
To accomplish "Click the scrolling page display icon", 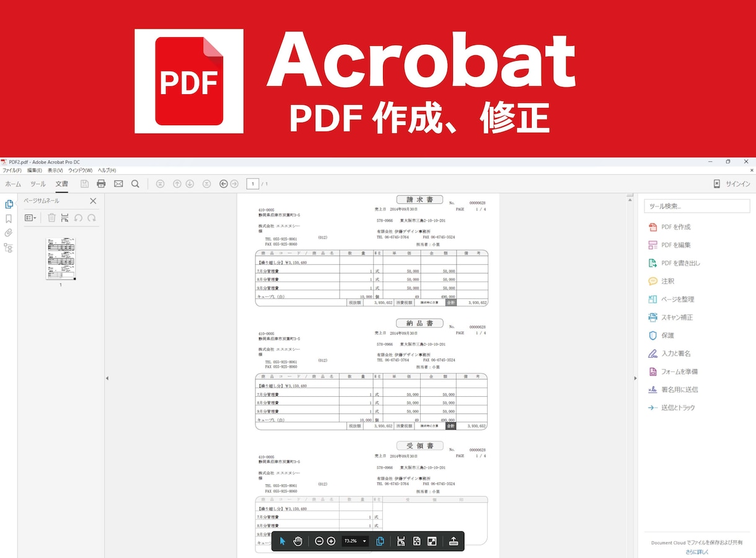I will tap(401, 541).
